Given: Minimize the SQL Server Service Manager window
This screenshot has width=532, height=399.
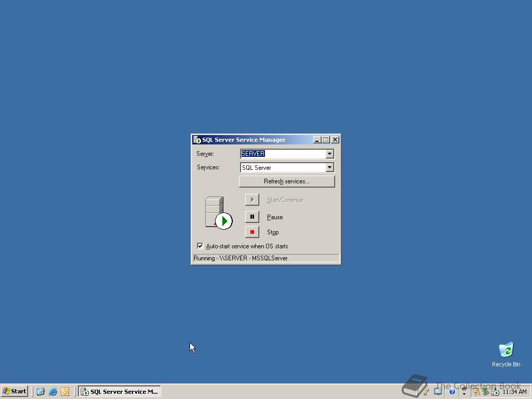Looking at the screenshot, I should click(x=317, y=140).
